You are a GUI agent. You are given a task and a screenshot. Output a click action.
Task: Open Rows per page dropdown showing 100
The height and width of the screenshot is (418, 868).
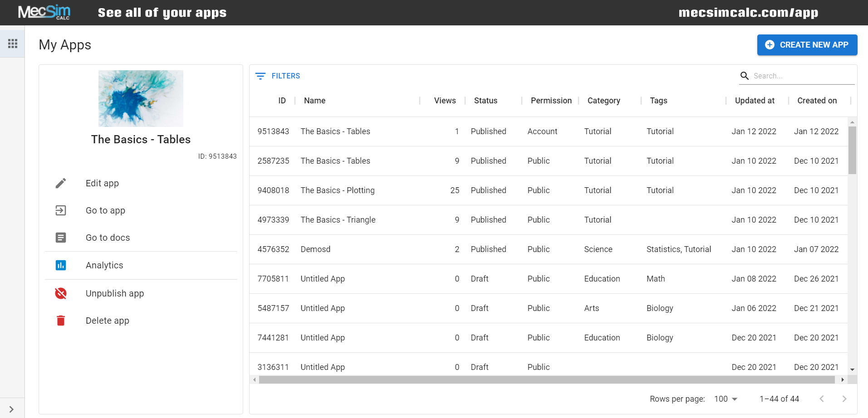726,399
